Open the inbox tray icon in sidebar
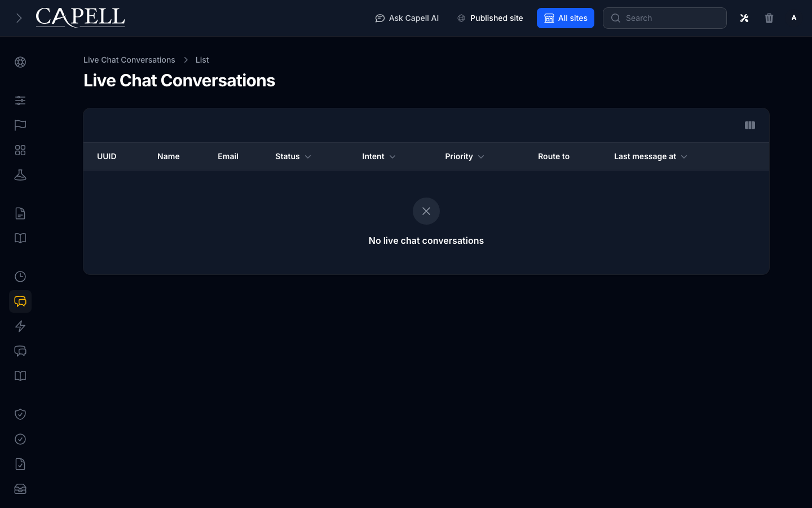The image size is (812, 508). point(20,489)
